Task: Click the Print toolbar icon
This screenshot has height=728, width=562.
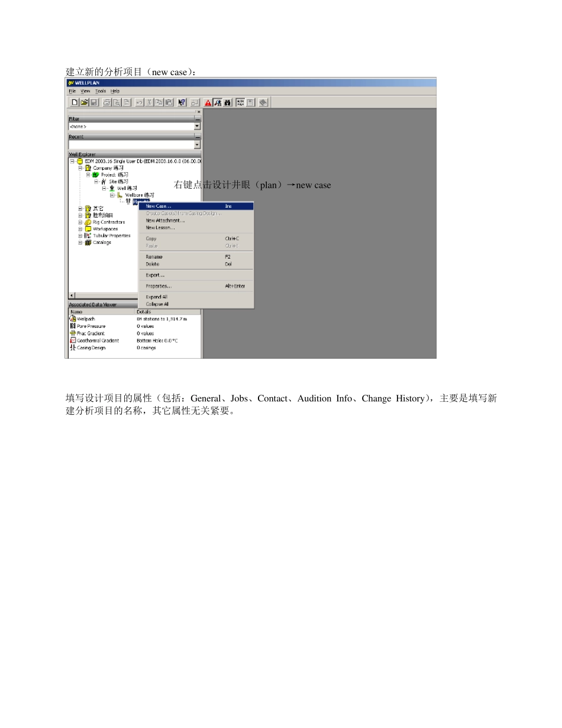Action: coord(107,102)
